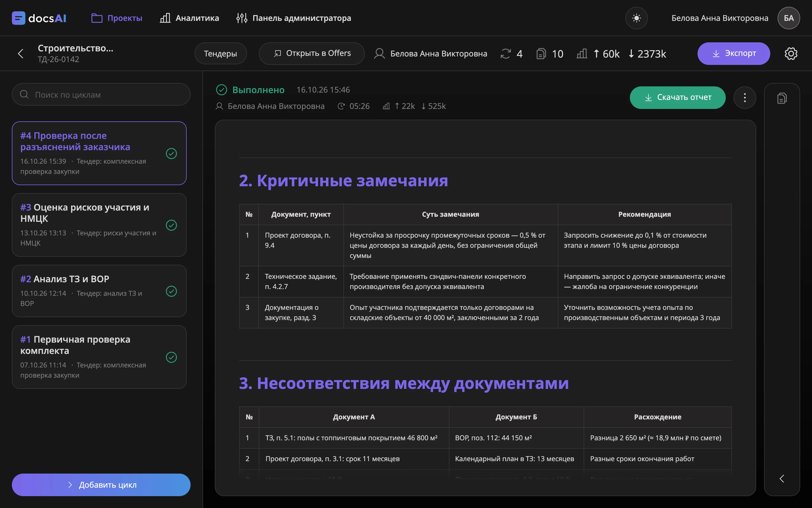This screenshot has height=508, width=812.
Task: Click the docsAI logo
Action: pos(39,18)
